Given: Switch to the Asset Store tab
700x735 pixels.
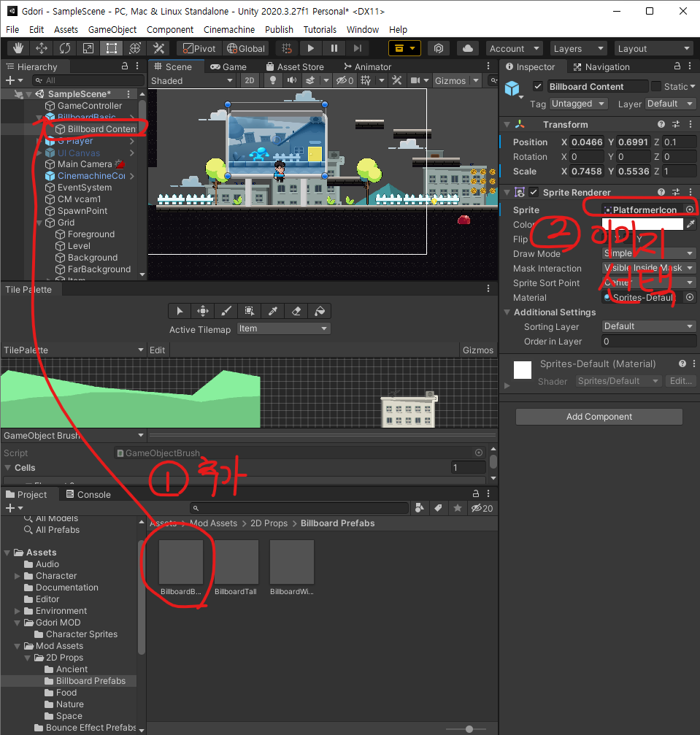Looking at the screenshot, I should (295, 66).
